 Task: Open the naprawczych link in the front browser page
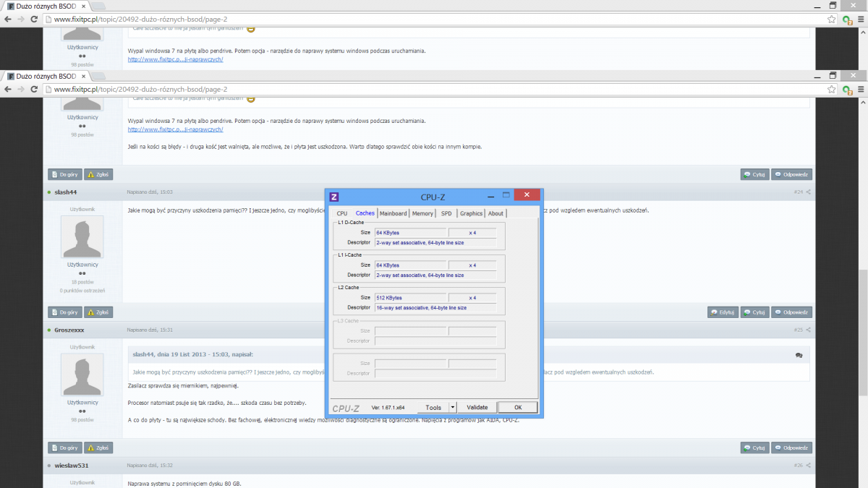coord(176,129)
